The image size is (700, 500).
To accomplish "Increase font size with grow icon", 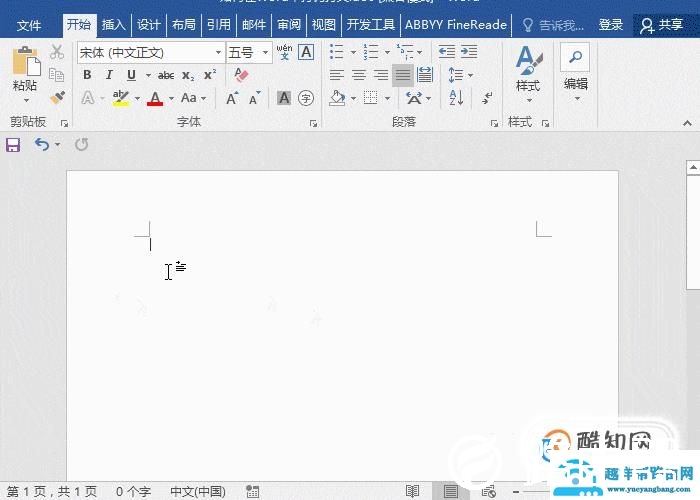I will point(232,98).
